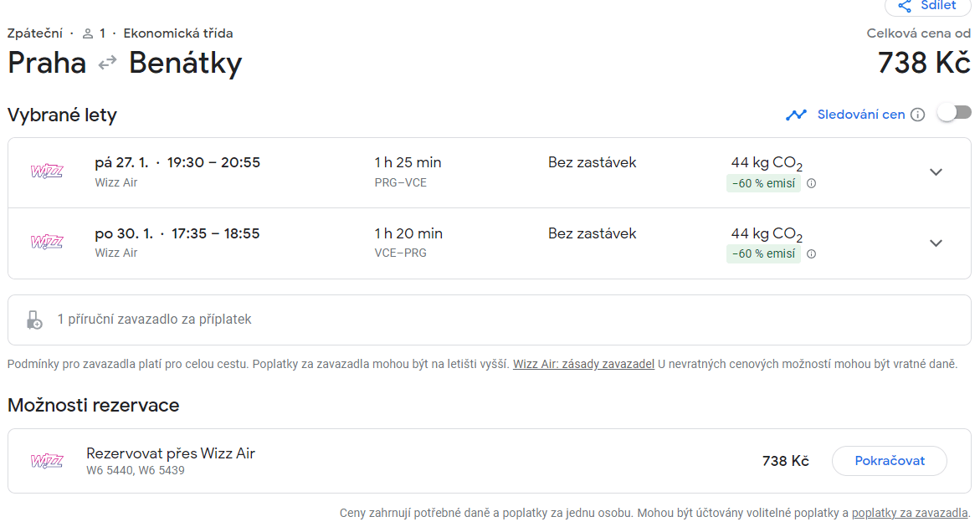Click emissions info icon on VCE–PRG flight
Viewport: 980px width, 527px height.
coord(811,254)
